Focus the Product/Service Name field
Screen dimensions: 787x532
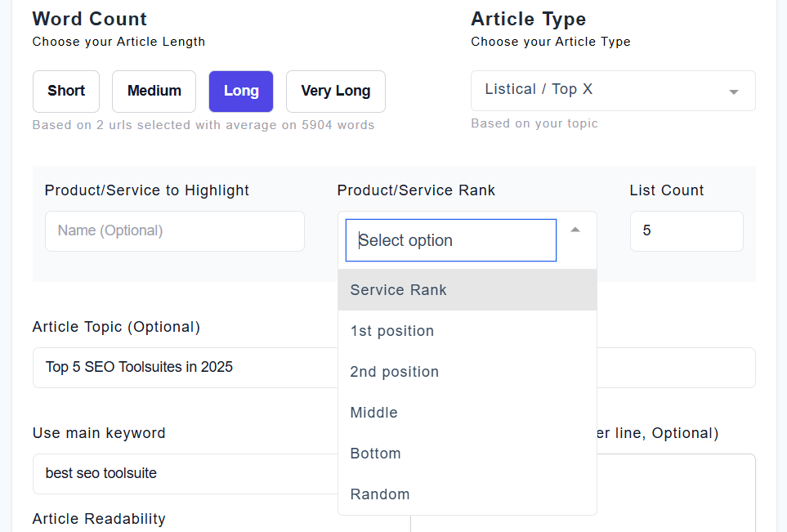point(174,231)
